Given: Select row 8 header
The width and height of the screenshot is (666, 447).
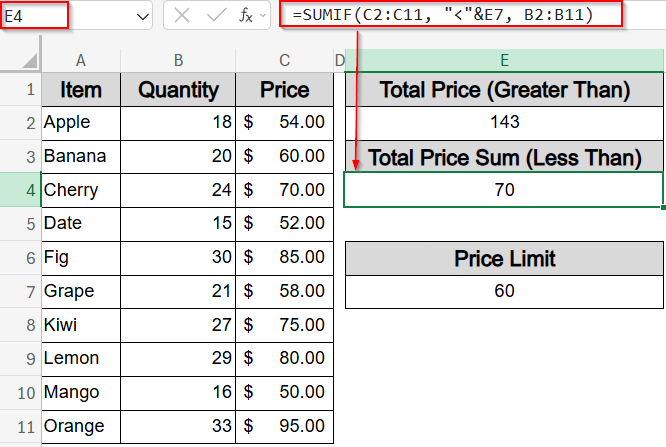Looking at the screenshot, I should [x=20, y=325].
